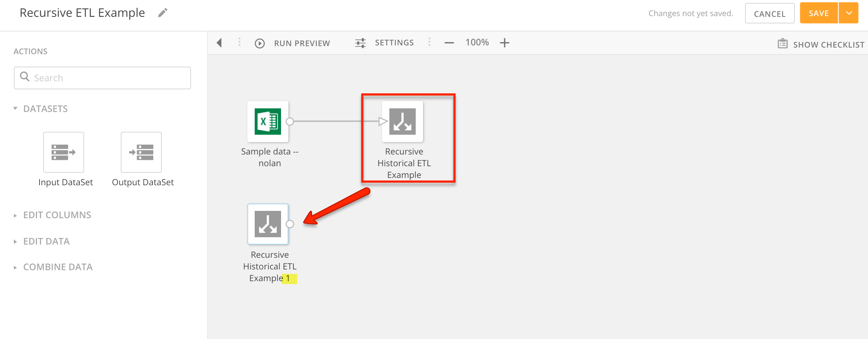Click the back navigation arrow
This screenshot has width=868, height=339.
[219, 43]
